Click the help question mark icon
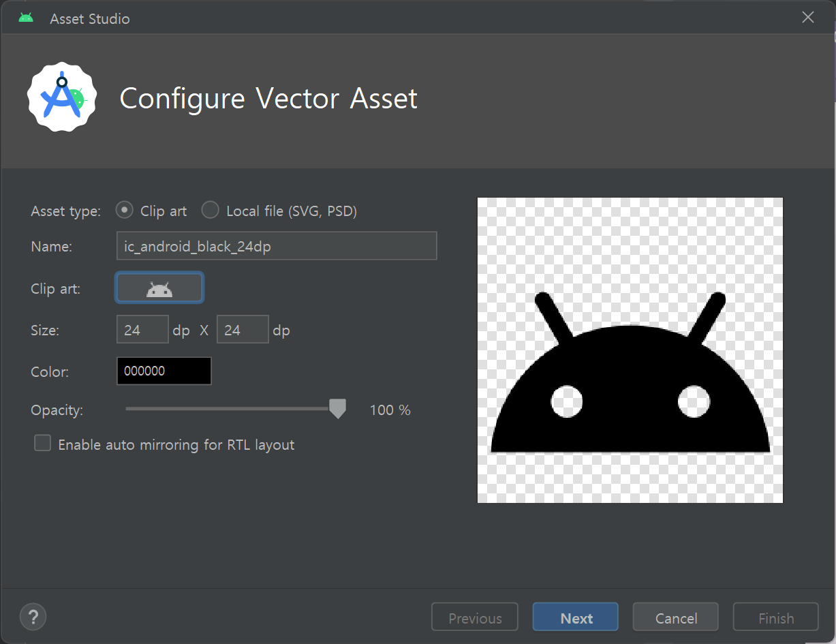836x644 pixels. (33, 617)
